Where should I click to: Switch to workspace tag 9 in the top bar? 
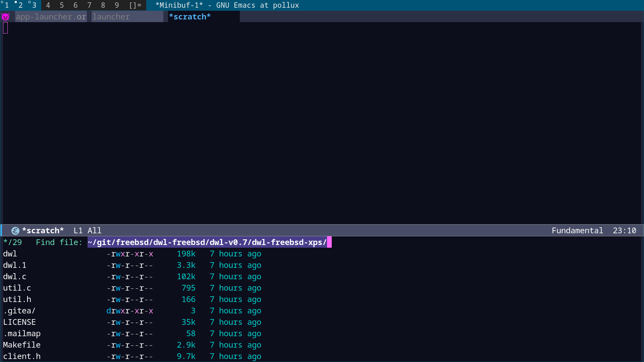click(x=117, y=5)
